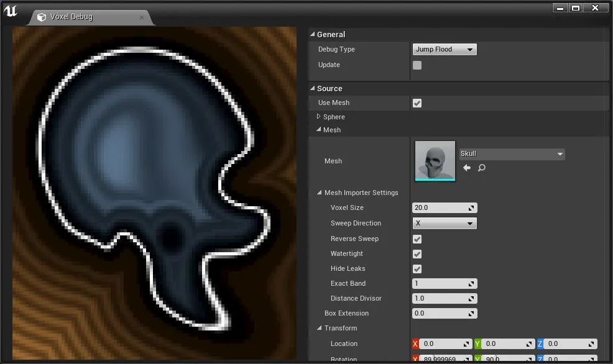Uncheck the Use Mesh checkbox
The width and height of the screenshot is (613, 364).
(417, 103)
